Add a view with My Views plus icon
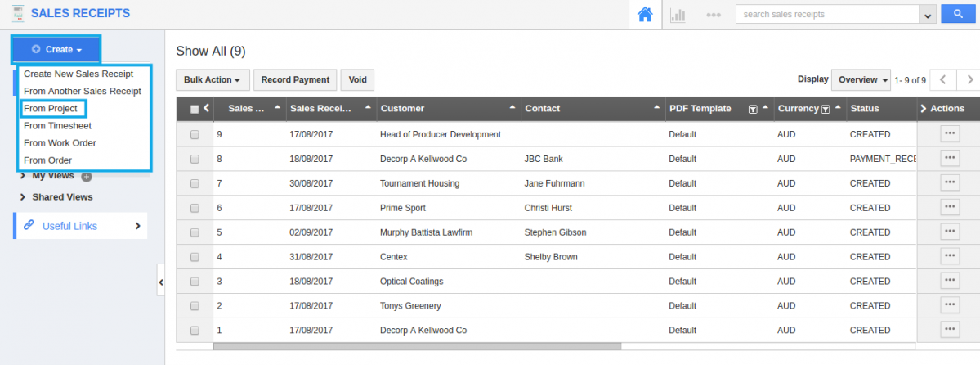This screenshot has height=365, width=980. point(87,177)
